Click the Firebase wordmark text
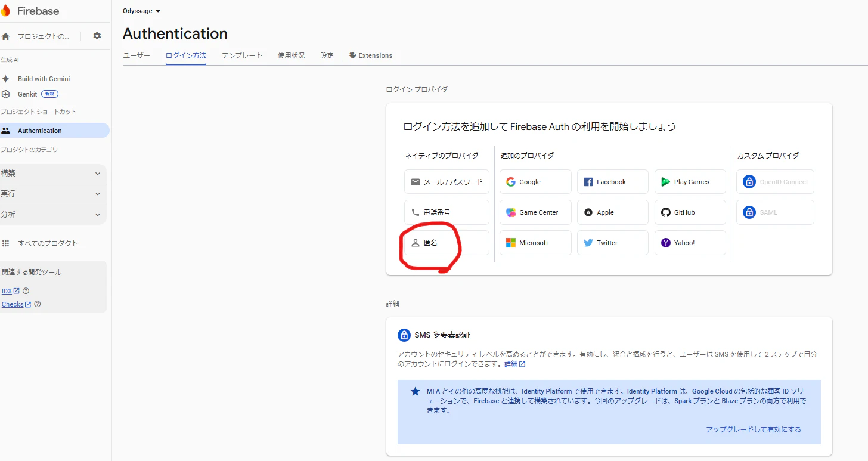868x461 pixels. click(x=38, y=11)
